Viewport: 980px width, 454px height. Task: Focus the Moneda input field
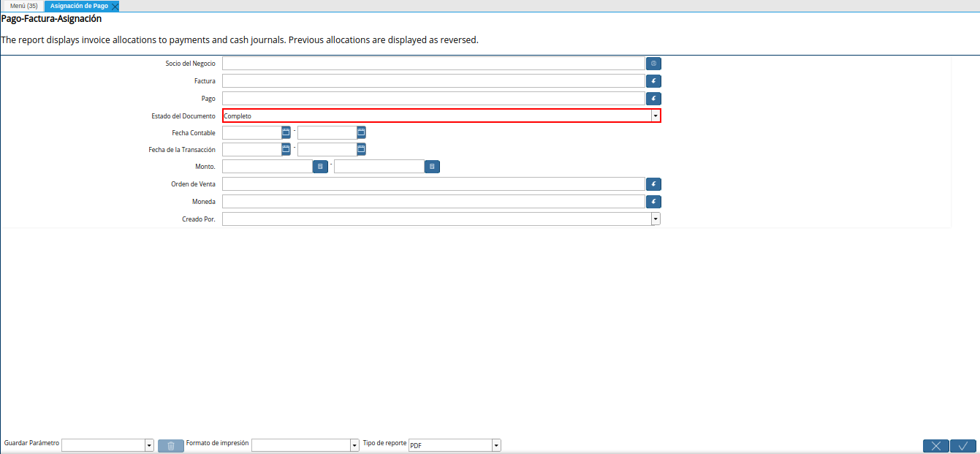click(x=433, y=202)
